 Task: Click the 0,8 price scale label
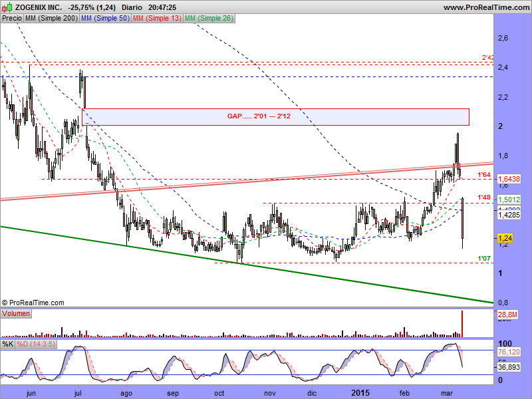tap(503, 303)
